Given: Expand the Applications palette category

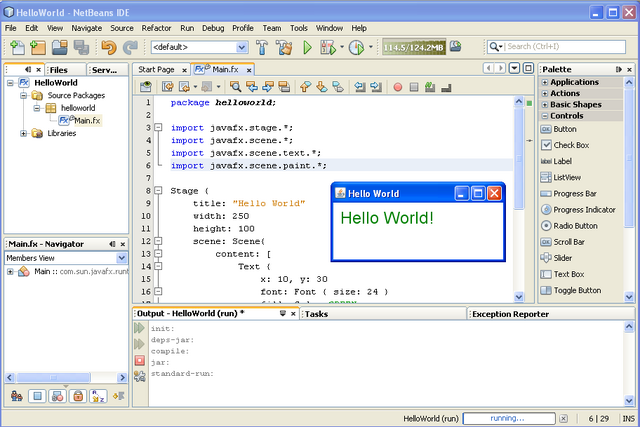Looking at the screenshot, I should coord(544,82).
